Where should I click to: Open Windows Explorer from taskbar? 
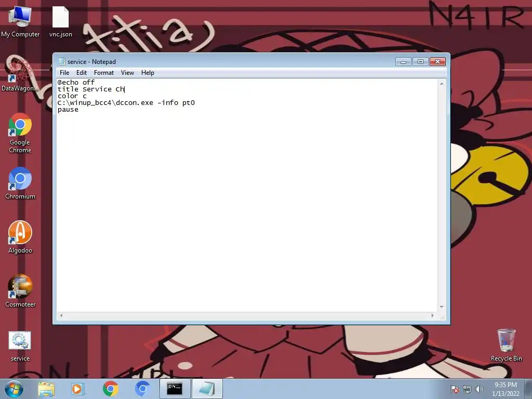[x=46, y=389]
